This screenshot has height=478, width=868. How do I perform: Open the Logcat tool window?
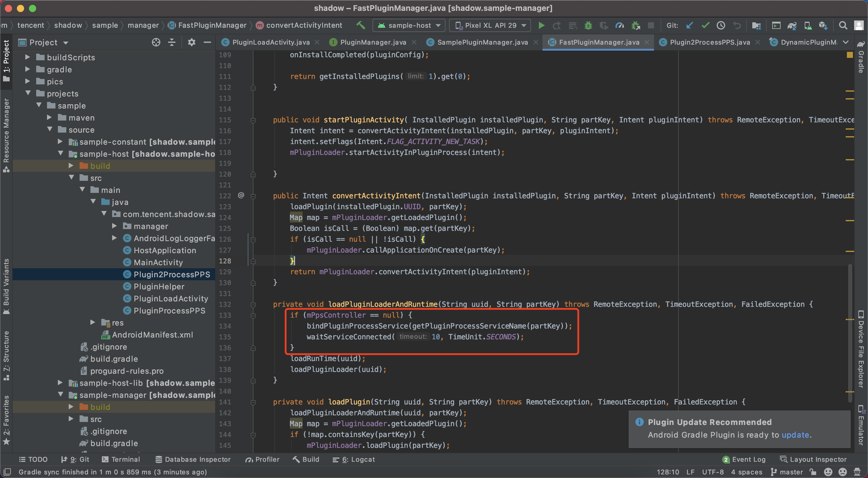[x=354, y=460]
